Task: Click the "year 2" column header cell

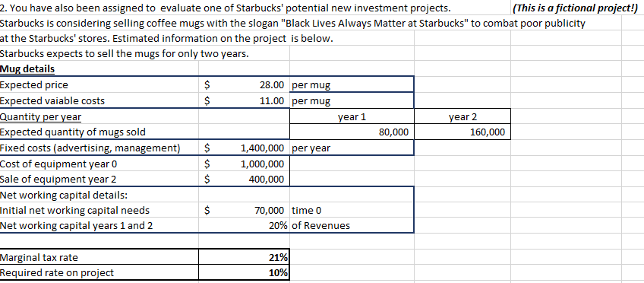Action: point(462,117)
